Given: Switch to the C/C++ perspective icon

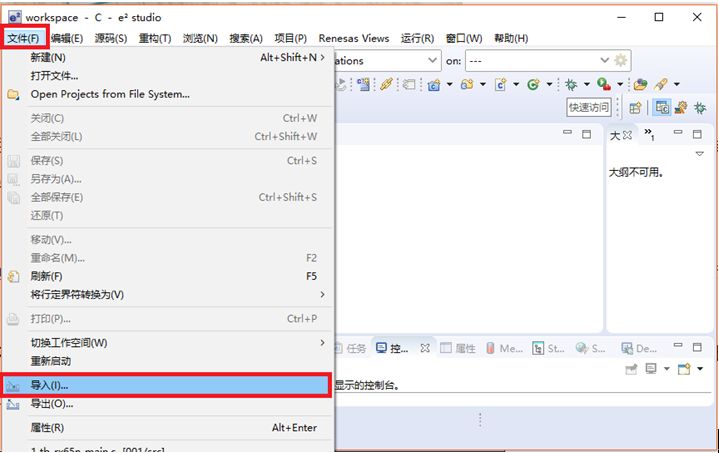Looking at the screenshot, I should [x=662, y=107].
